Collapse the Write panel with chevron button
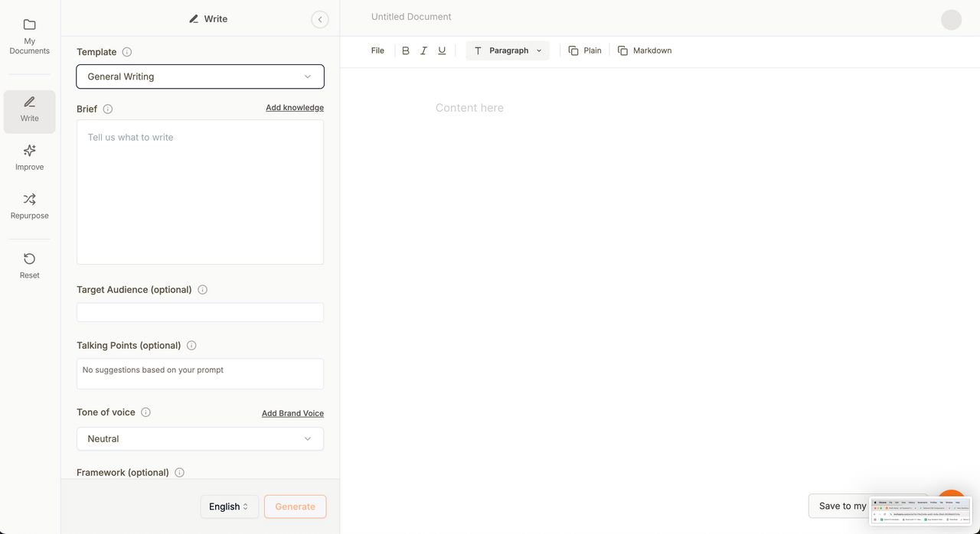980x534 pixels. click(320, 19)
